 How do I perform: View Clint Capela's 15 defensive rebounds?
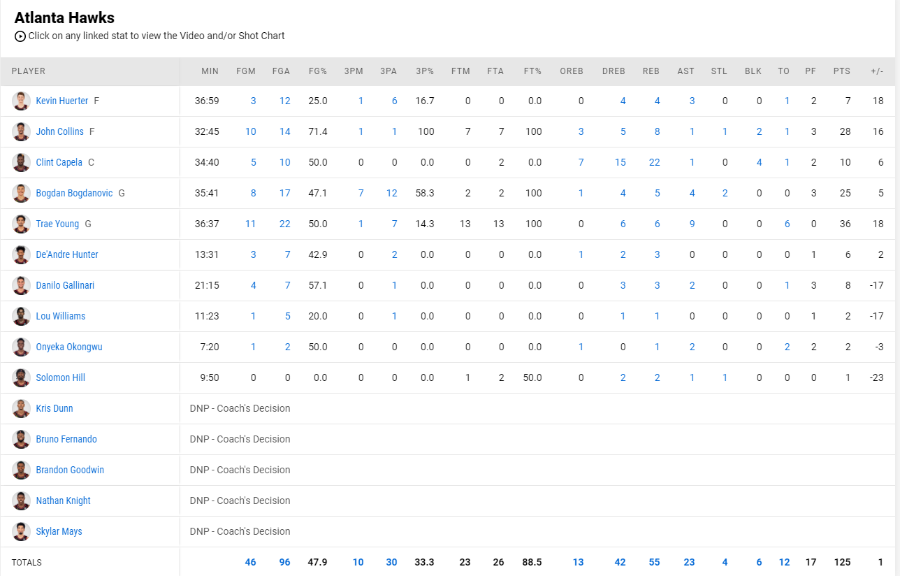[x=620, y=162]
